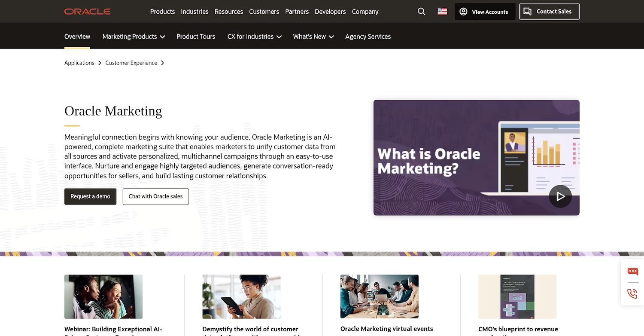
Task: Click the Oracle Marketing heading text
Action: point(113,111)
